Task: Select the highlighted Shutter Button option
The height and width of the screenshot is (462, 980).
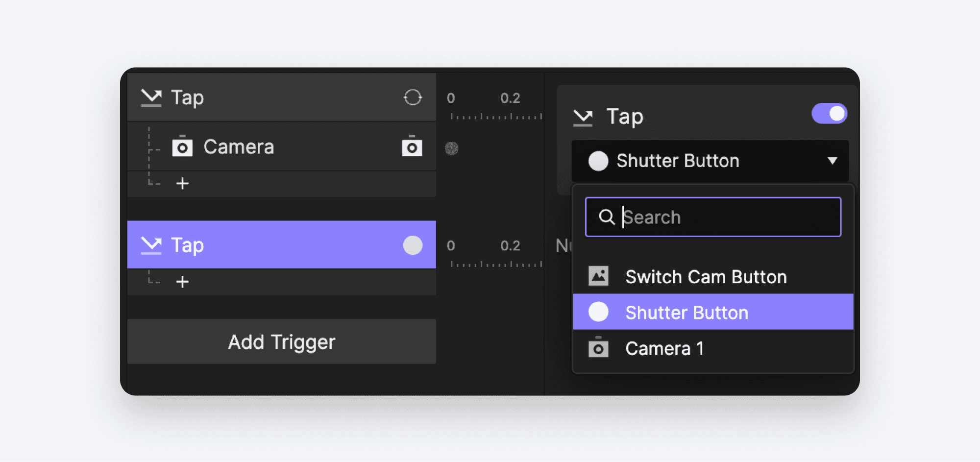Action: [686, 312]
